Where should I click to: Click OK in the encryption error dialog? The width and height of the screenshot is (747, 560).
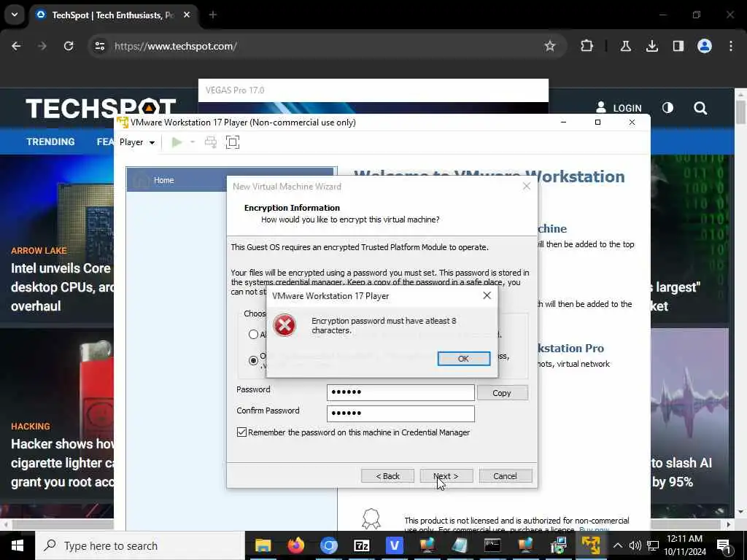(x=463, y=359)
